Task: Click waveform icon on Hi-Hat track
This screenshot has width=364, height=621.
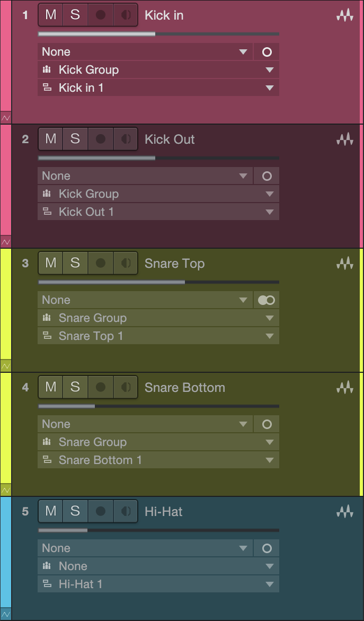Action: coord(344,511)
